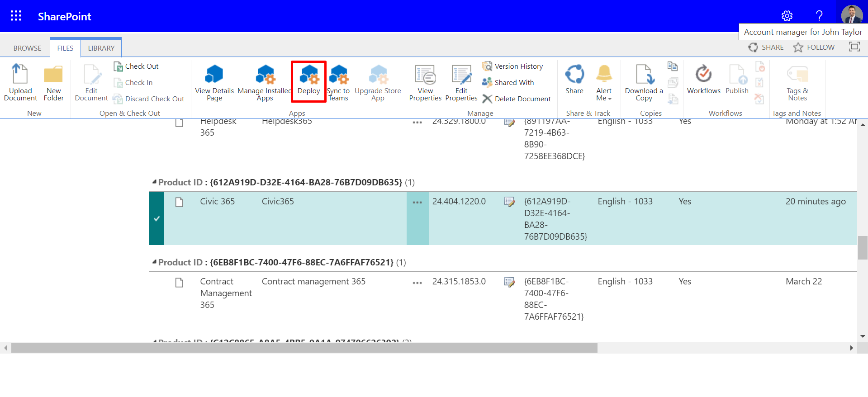Image resolution: width=868 pixels, height=397 pixels.
Task: Open the Civic365 file link
Action: tap(278, 201)
